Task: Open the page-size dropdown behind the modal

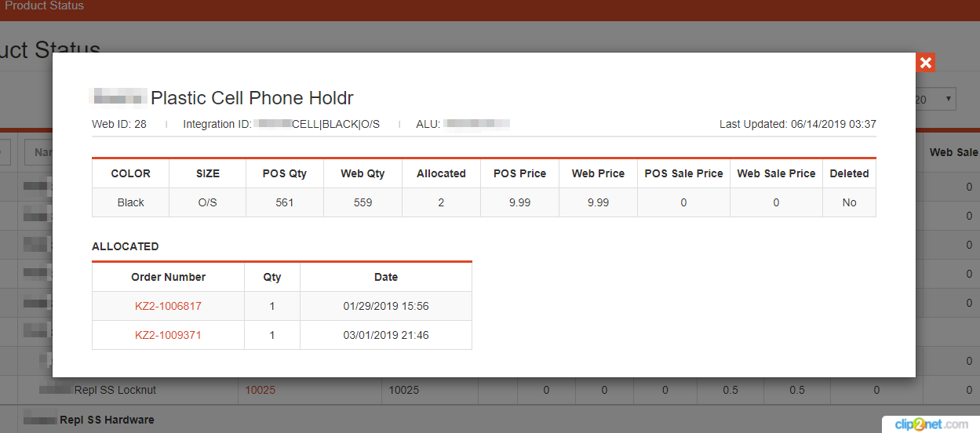Action: pyautogui.click(x=934, y=100)
